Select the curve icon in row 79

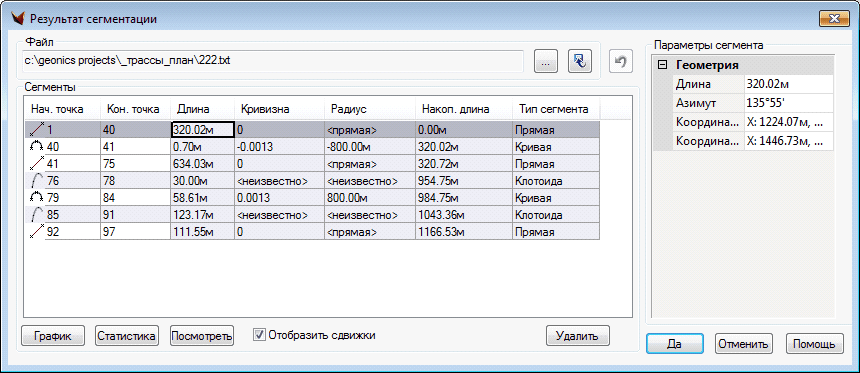click(36, 197)
